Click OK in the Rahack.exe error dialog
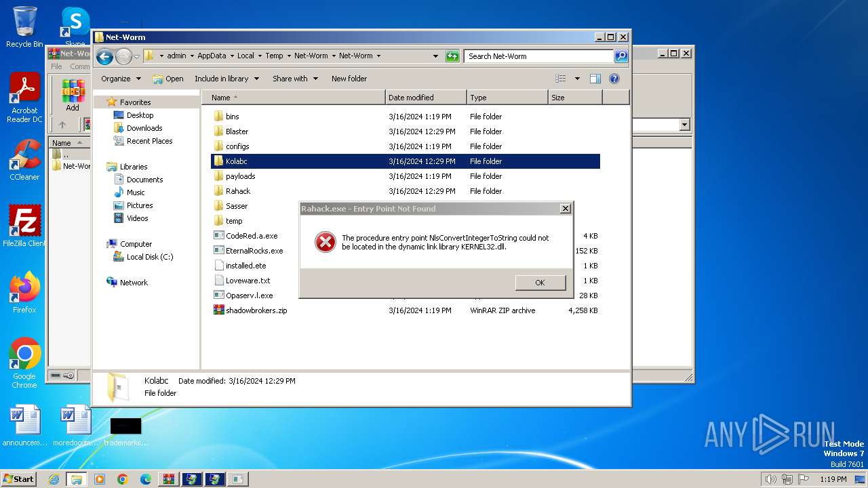The height and width of the screenshot is (488, 868). pos(540,283)
